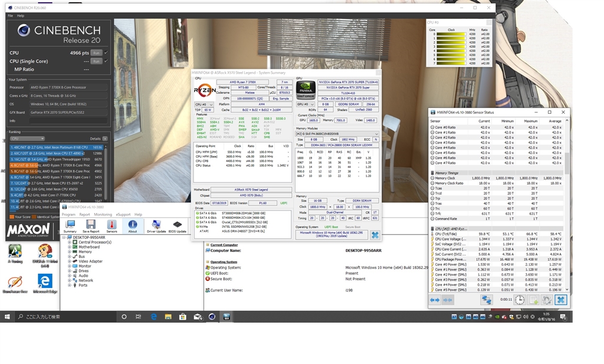604x364 pixels.
Task: Open Microsoft Store from the taskbar
Action: [183, 317]
